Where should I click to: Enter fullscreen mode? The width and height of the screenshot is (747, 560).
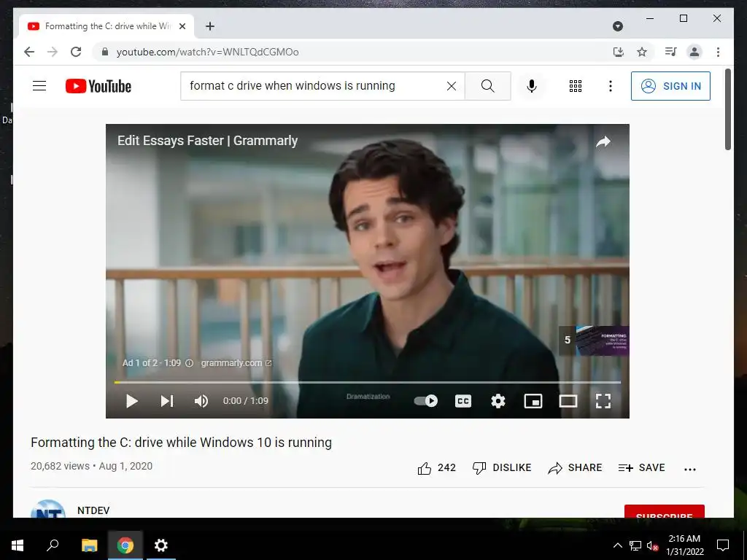(x=603, y=401)
